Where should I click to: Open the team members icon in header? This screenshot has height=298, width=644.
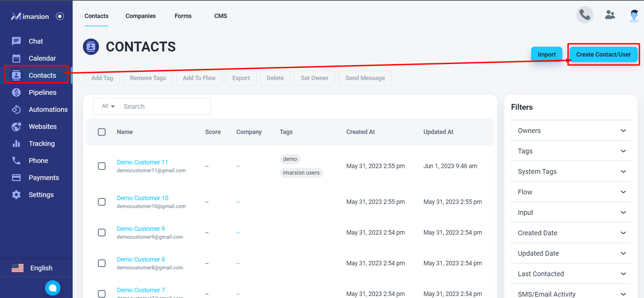pyautogui.click(x=610, y=15)
